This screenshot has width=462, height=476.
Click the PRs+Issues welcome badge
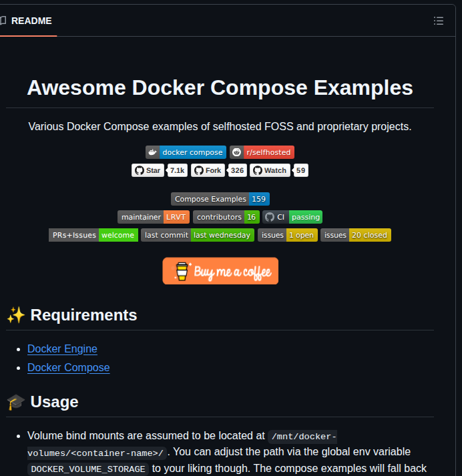point(93,235)
